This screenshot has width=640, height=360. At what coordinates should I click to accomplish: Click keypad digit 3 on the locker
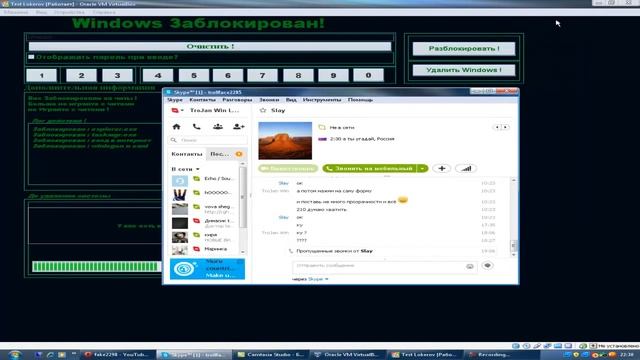[x=118, y=76]
